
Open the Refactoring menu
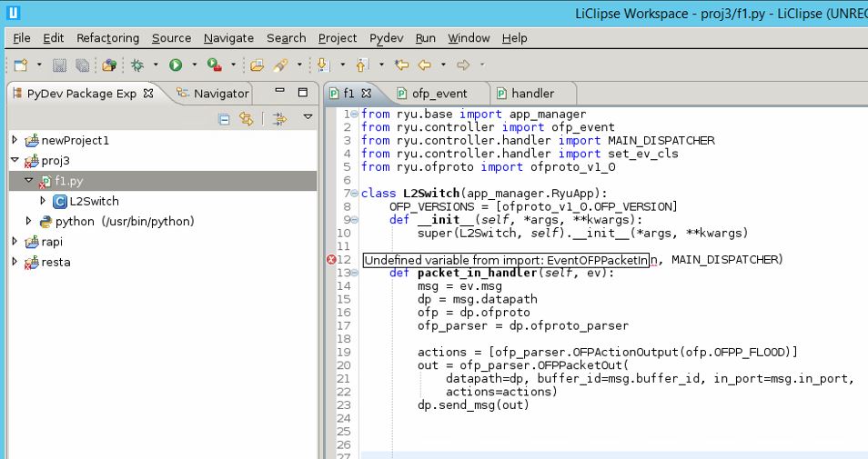(x=108, y=38)
